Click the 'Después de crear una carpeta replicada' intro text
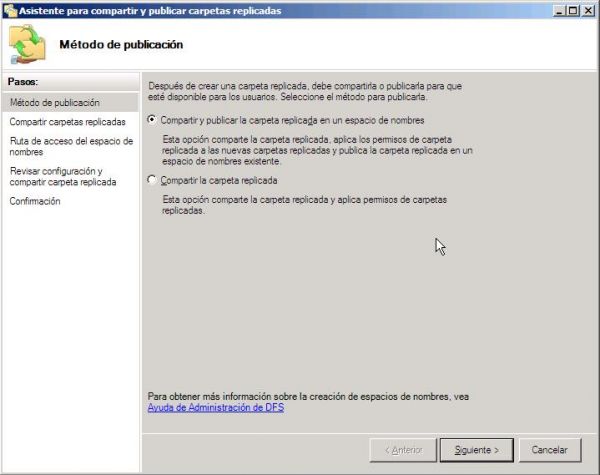This screenshot has height=475, width=600. coord(305,91)
